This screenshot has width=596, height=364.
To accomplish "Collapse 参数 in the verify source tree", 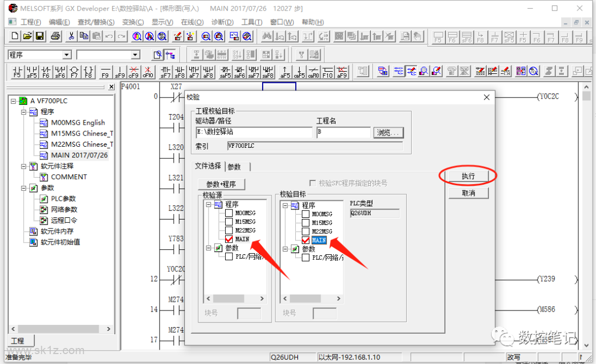I will click(x=208, y=248).
